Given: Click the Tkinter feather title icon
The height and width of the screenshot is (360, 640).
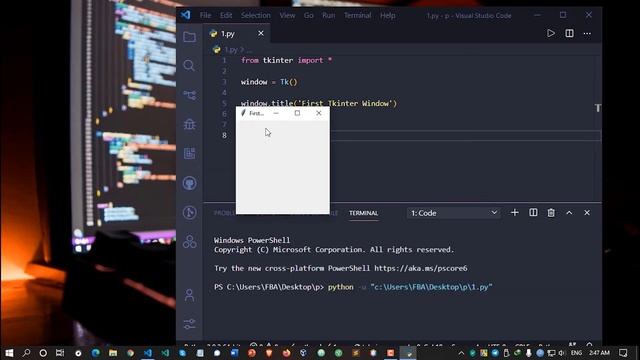Looking at the screenshot, I should (x=243, y=113).
